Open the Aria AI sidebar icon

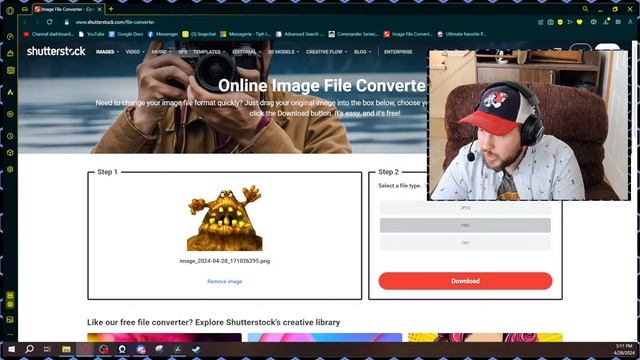pos(10,92)
